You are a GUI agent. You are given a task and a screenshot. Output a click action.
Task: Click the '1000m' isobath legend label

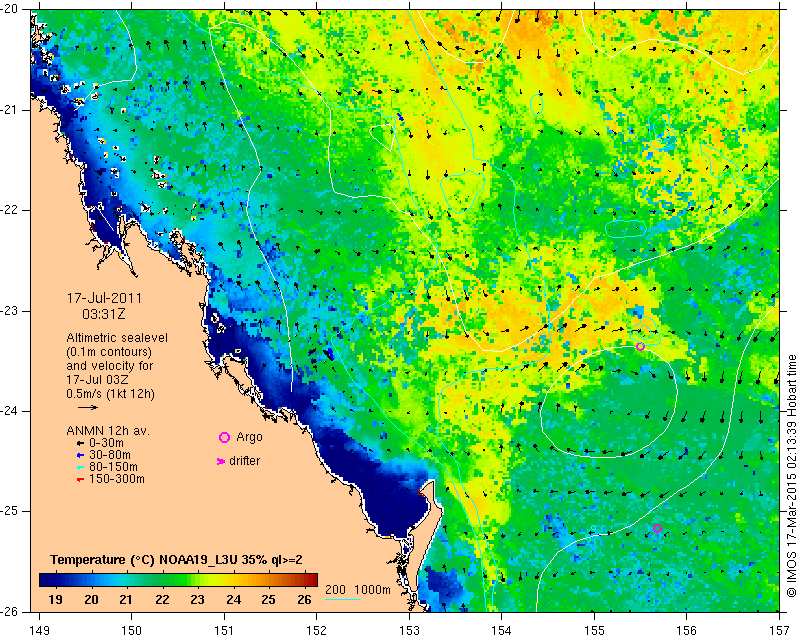pos(372,590)
